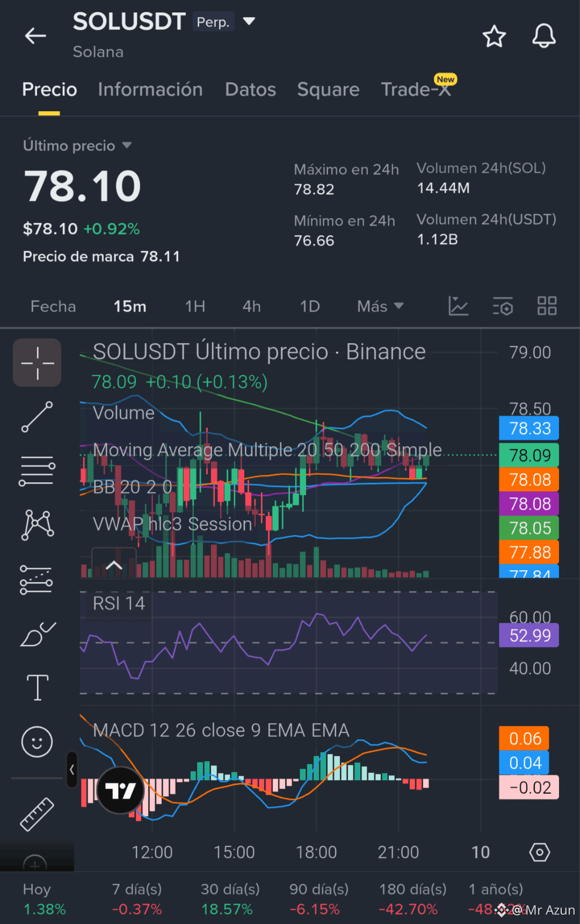Expand the Más timeframe dropdown

click(380, 307)
